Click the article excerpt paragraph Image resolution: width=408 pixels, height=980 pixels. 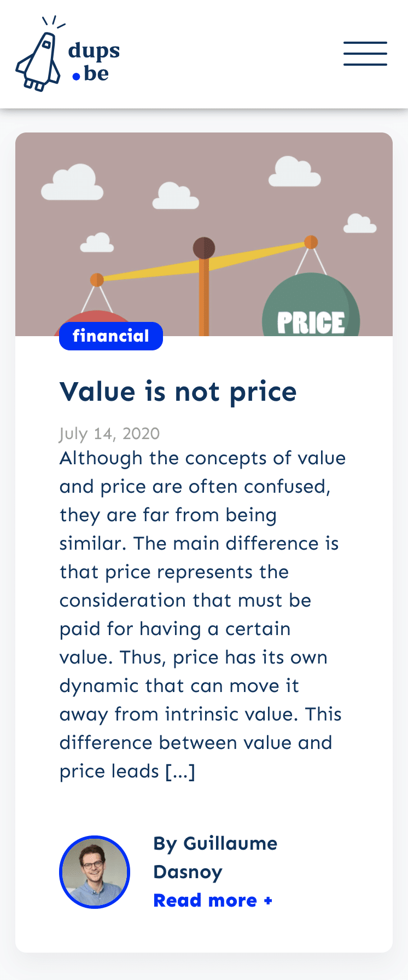(x=202, y=614)
